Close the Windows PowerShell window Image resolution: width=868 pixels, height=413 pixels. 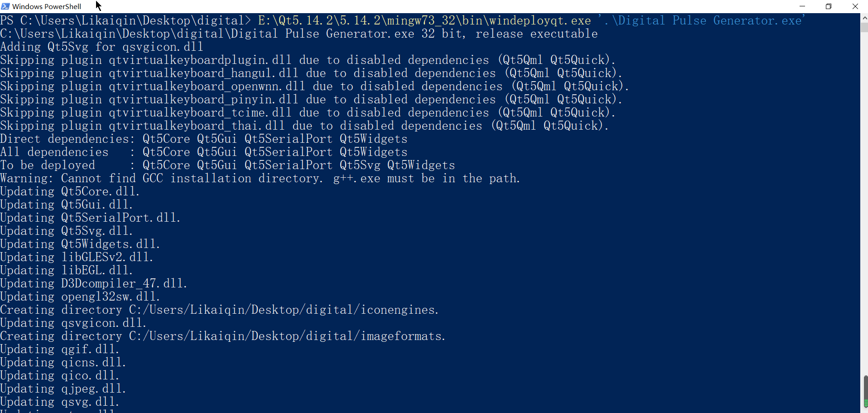tap(855, 6)
